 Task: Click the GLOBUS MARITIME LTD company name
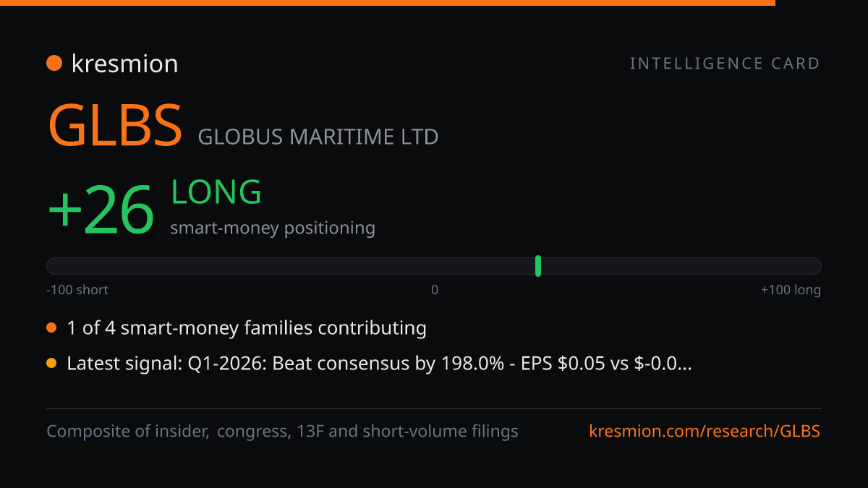click(318, 137)
